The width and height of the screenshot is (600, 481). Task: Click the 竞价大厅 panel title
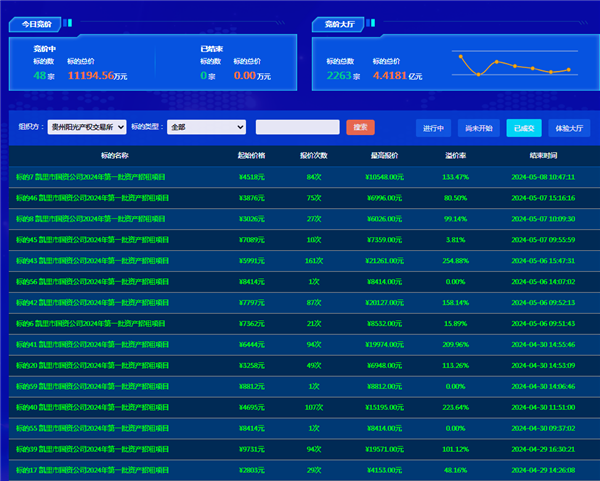[341, 23]
